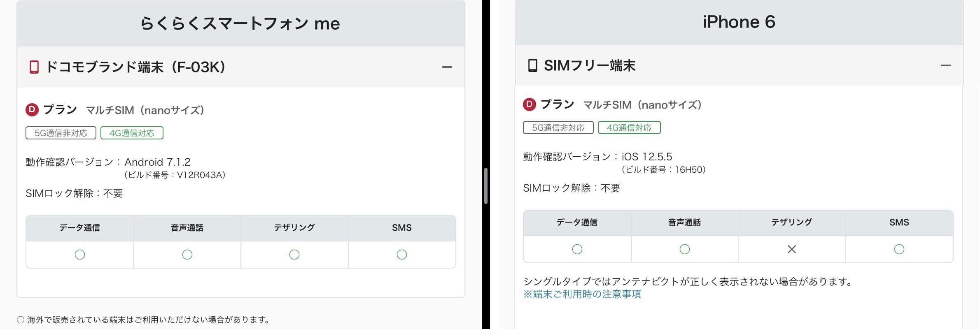Click the red D plan badge in iPhone 6 panel
Screen dimensions: 980x329
tap(530, 104)
